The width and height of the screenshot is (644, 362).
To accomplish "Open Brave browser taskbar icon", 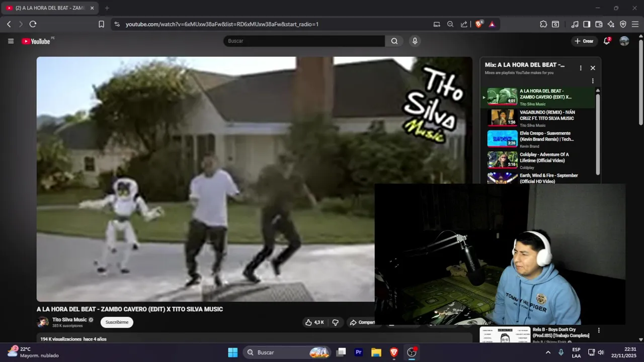I will 394,352.
